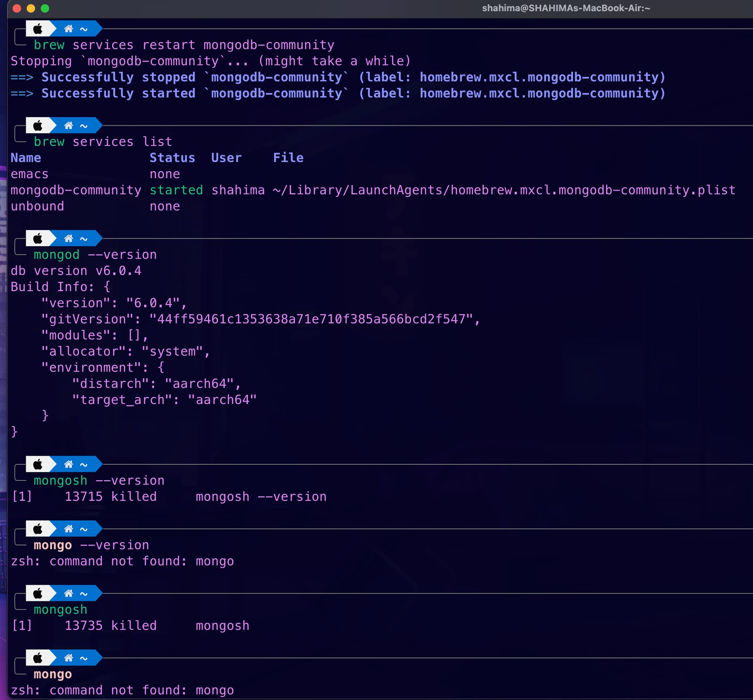Screen dimensions: 753x700
Task: Click the emacs entry in the services list
Action: coord(29,174)
